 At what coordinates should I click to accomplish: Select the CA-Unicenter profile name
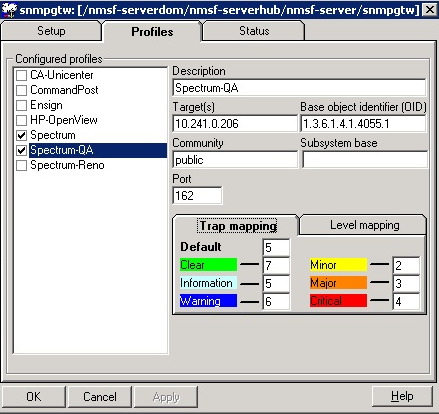(x=62, y=75)
